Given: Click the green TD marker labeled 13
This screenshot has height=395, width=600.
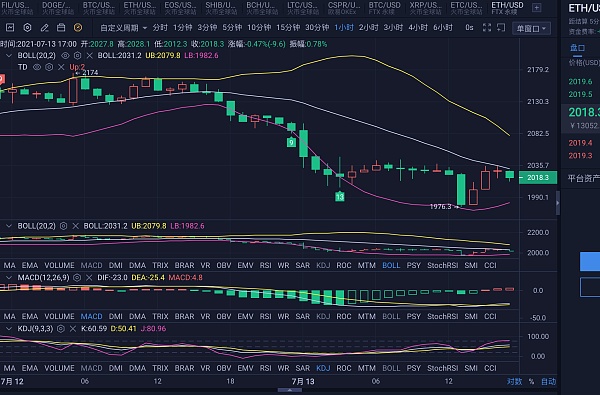Looking at the screenshot, I should tap(339, 197).
